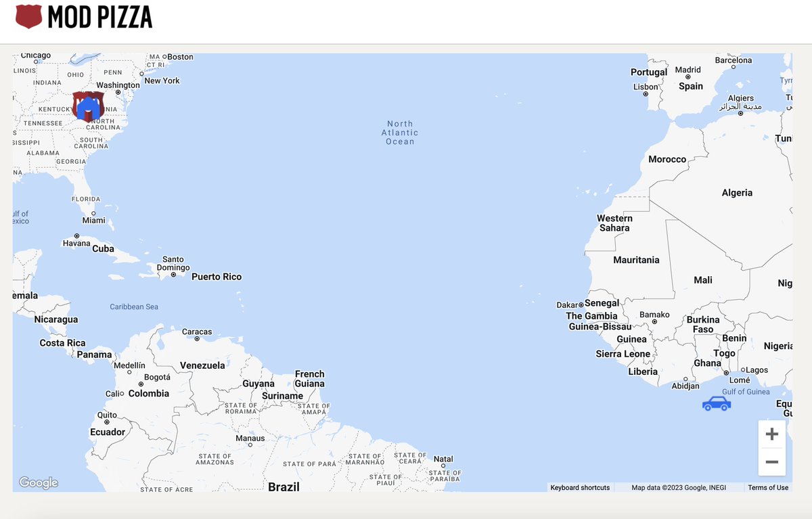Click the Gulf of Guinea label

[746, 392]
